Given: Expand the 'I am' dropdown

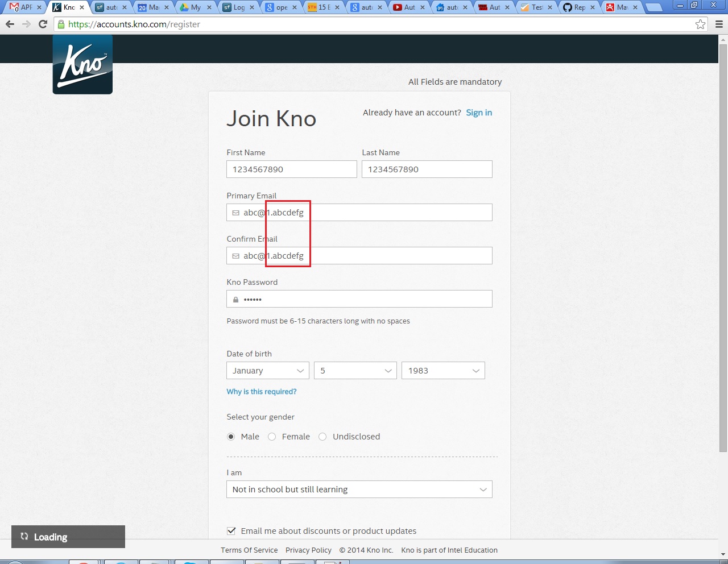Looking at the screenshot, I should pos(359,490).
